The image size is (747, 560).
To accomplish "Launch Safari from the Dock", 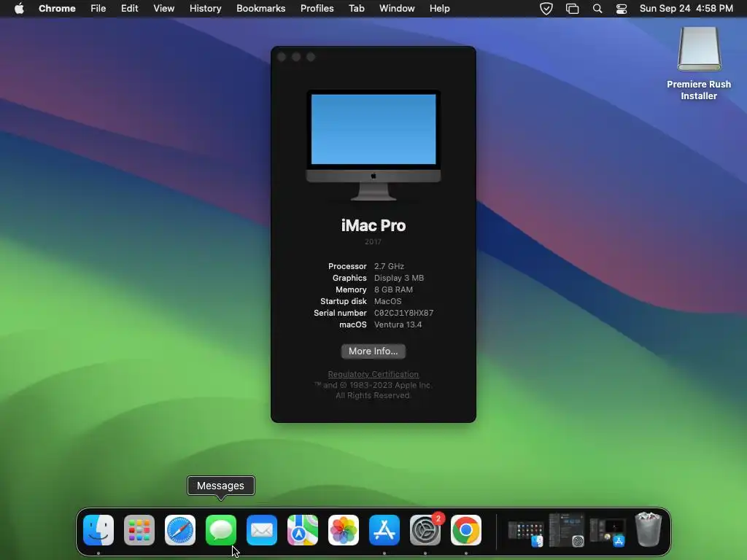I will (x=180, y=530).
